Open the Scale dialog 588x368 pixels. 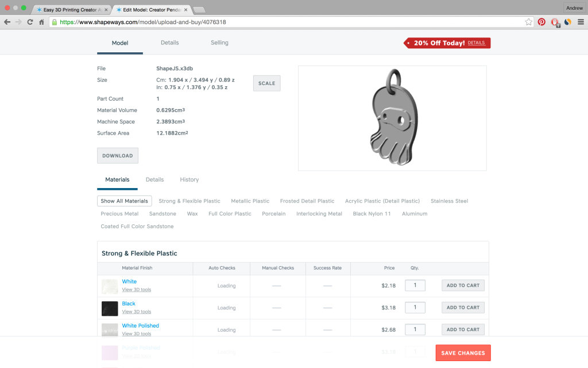tap(266, 83)
